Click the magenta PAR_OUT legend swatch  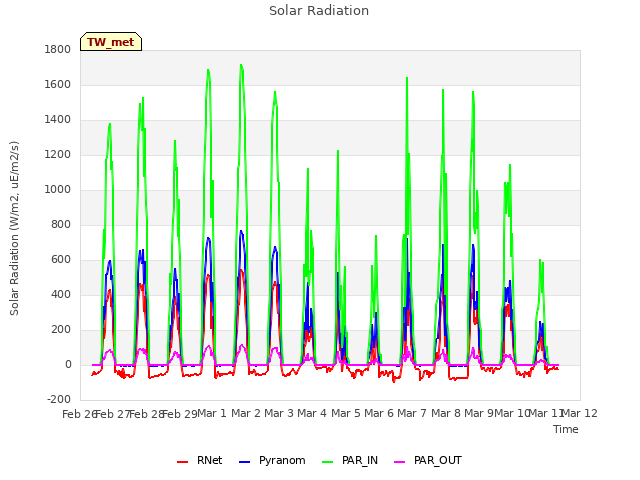[x=399, y=462]
